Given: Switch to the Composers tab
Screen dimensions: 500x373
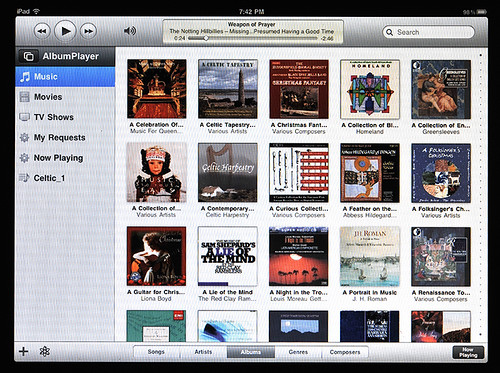Looking at the screenshot, I should 345,352.
